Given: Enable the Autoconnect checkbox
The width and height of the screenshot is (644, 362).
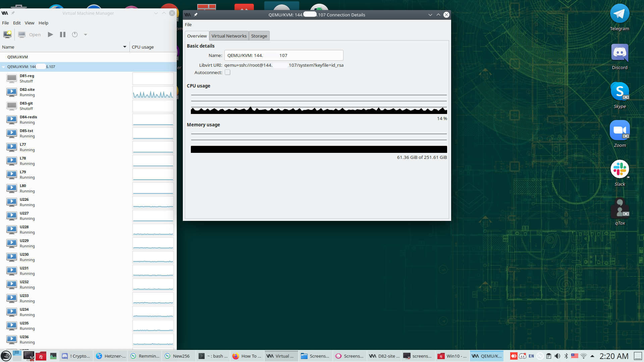Looking at the screenshot, I should tap(227, 72).
